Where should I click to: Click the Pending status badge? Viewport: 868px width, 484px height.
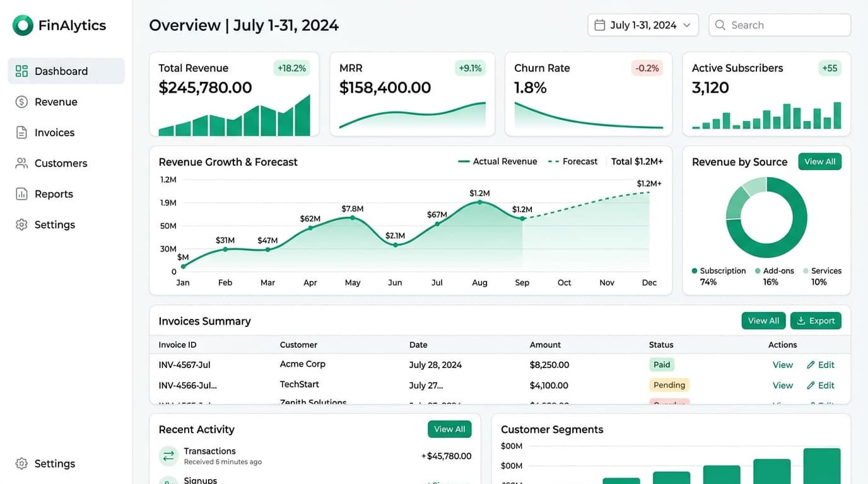point(669,384)
